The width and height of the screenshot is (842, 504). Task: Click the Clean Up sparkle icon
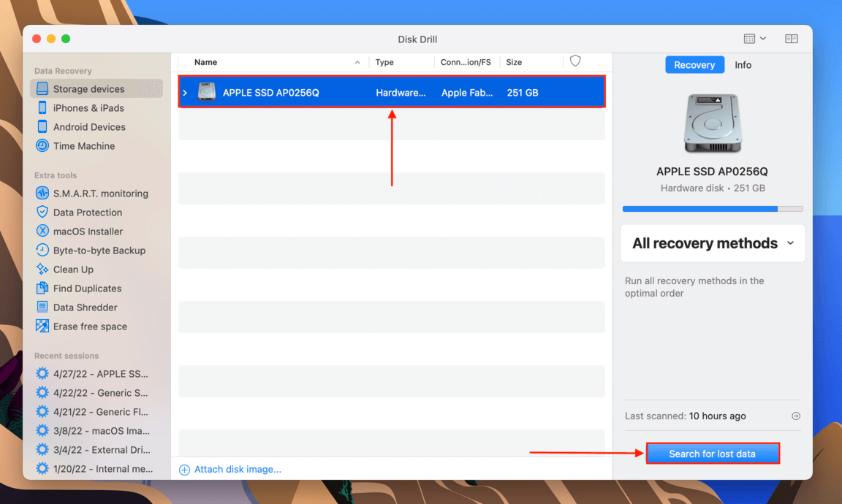(42, 269)
